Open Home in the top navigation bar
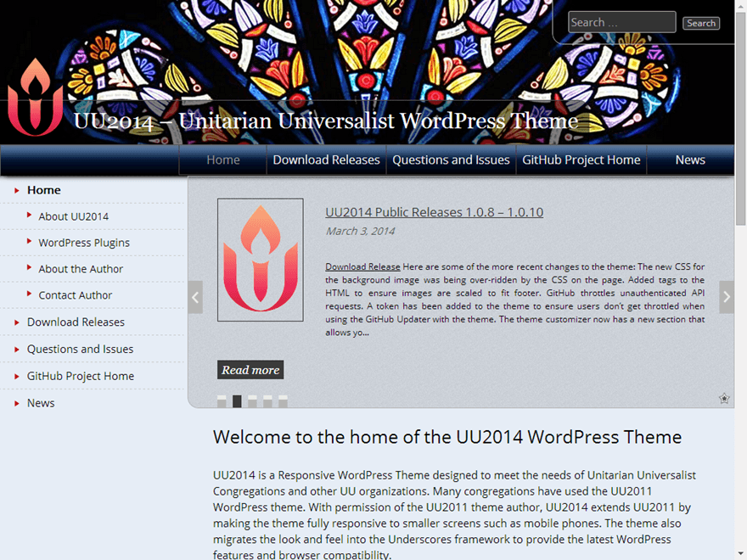The image size is (747, 560). 223,160
